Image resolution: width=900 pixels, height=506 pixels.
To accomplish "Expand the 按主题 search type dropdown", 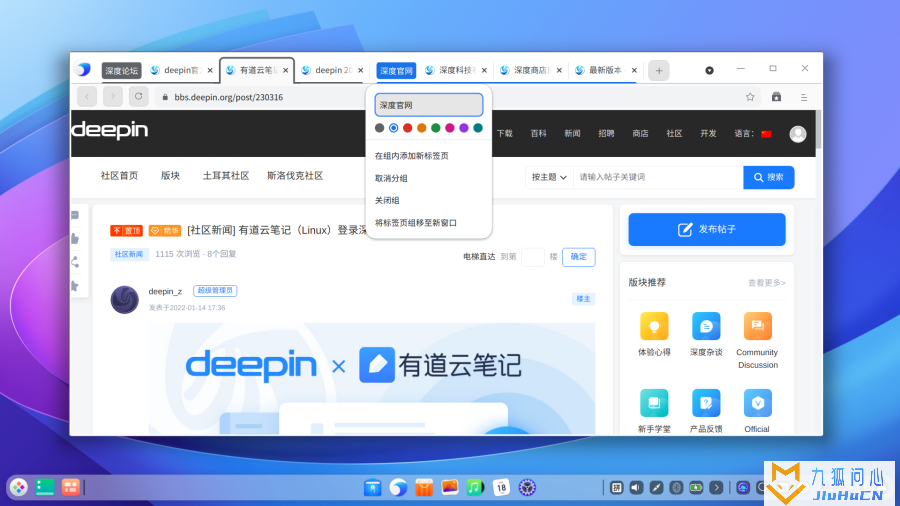I will tap(549, 177).
